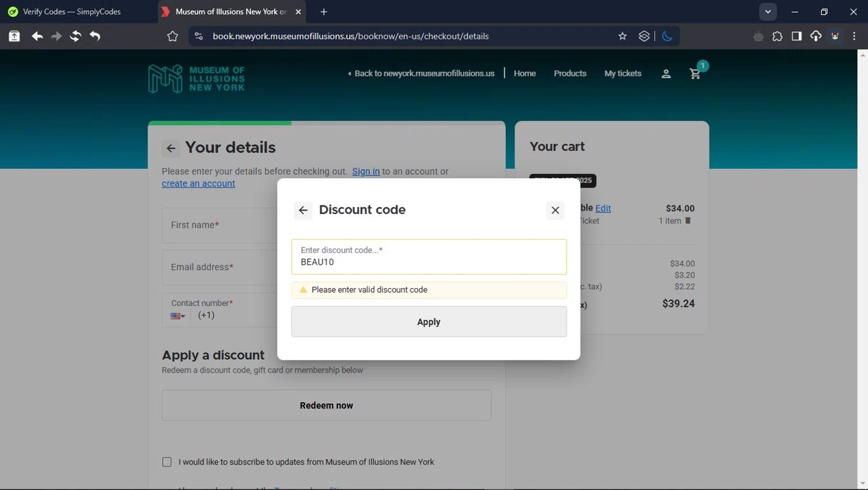Screen dimensions: 868x490
Task: Toggle the side panel icon
Action: point(797,36)
